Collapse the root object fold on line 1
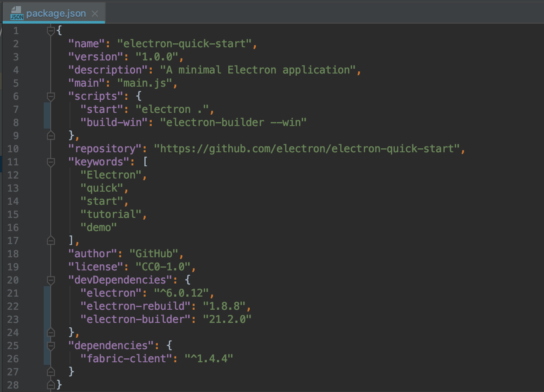 51,31
